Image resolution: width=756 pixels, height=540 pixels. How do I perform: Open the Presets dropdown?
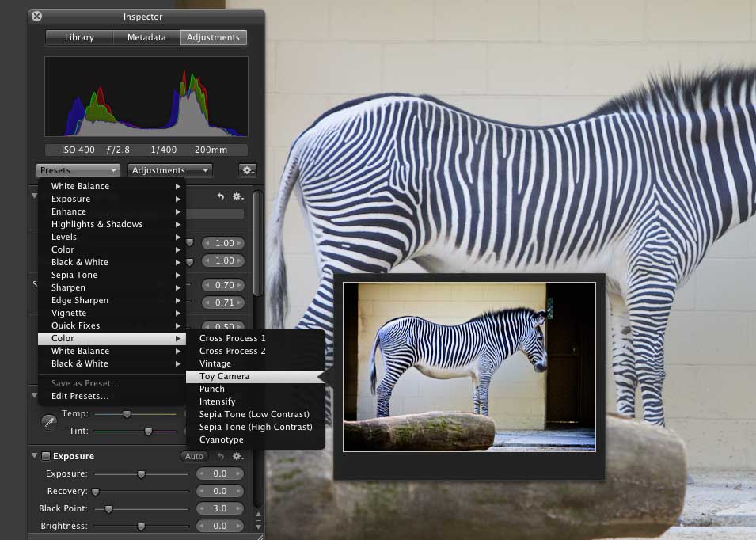(78, 170)
